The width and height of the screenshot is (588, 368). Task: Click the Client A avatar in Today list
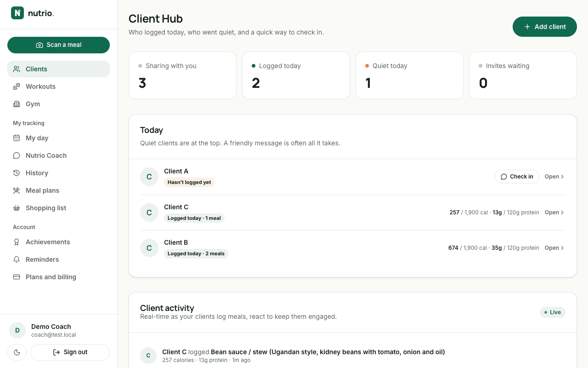149,177
